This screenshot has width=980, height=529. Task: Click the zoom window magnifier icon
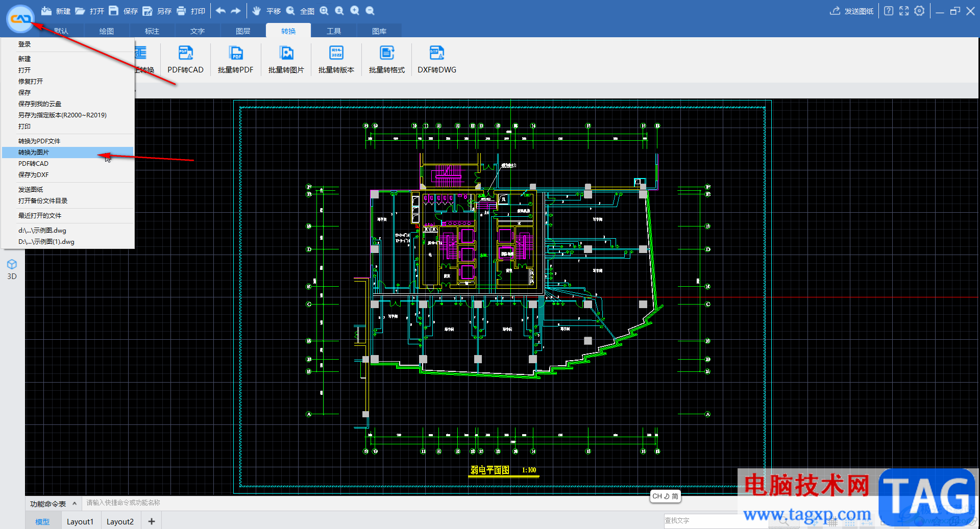[324, 11]
